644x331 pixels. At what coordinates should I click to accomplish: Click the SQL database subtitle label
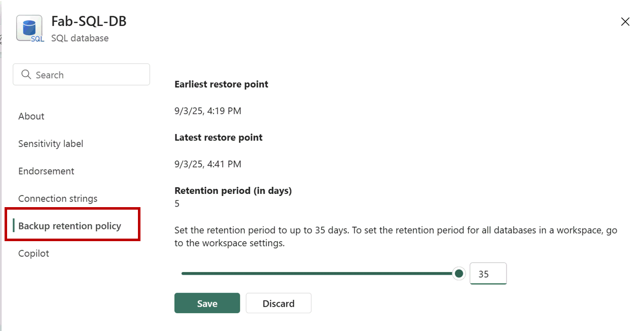pyautogui.click(x=80, y=38)
